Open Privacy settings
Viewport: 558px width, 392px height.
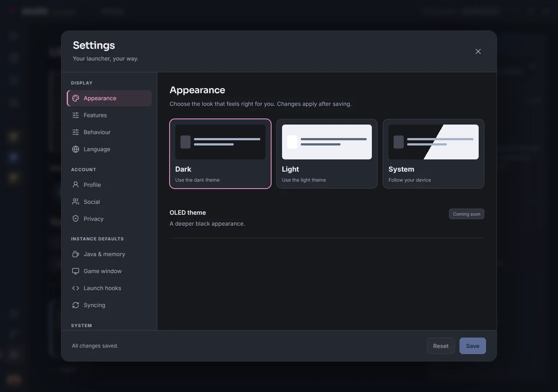tap(109, 219)
